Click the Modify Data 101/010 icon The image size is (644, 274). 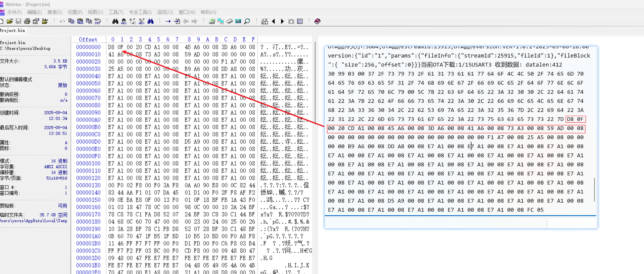click(x=98, y=21)
